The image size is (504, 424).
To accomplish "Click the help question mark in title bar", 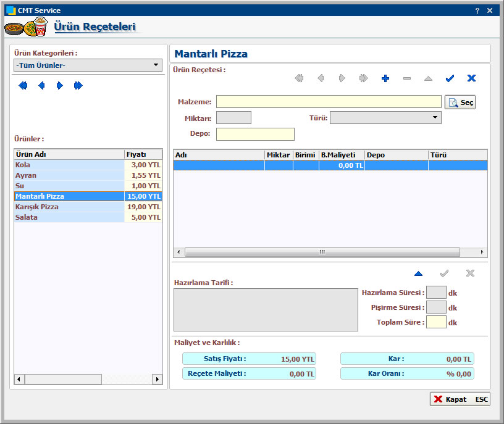I will (477, 10).
